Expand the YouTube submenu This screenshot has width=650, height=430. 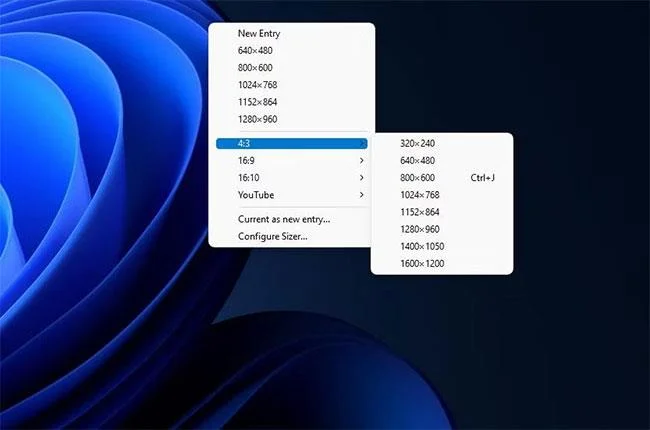[291, 195]
